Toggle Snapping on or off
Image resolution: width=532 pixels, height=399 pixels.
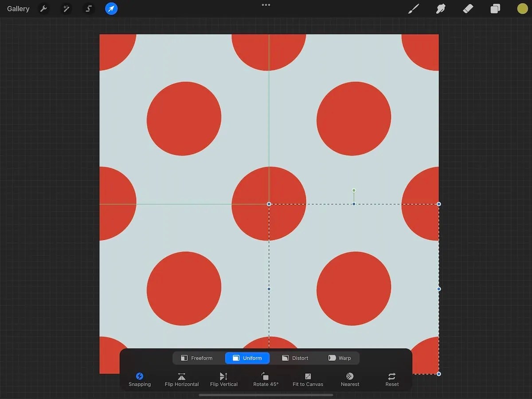click(x=140, y=379)
